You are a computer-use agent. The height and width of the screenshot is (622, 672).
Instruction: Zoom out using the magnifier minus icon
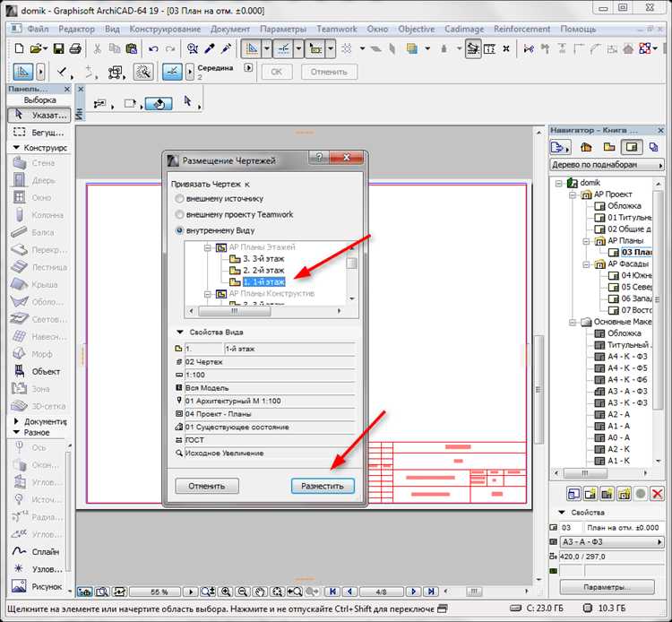pos(242,592)
